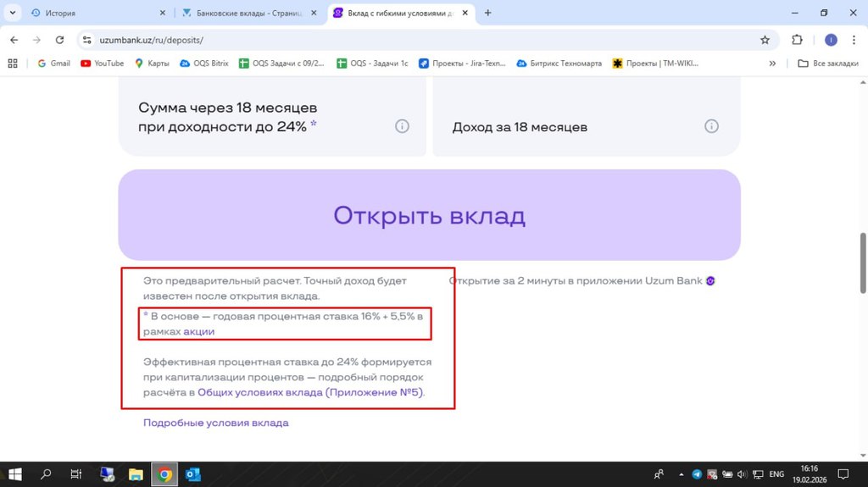Viewport: 868px width, 487px height.
Task: Open Outlook from the Windows taskbar
Action: pyautogui.click(x=192, y=474)
